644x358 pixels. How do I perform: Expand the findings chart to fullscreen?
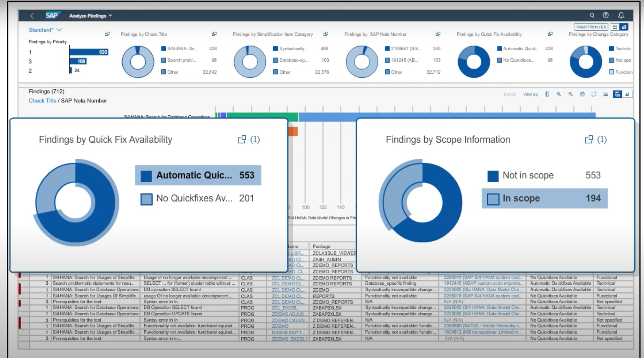[x=594, y=94]
